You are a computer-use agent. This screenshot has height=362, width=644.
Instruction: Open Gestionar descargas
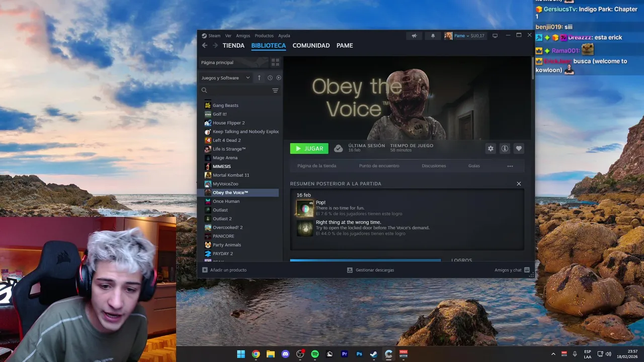[x=371, y=270]
